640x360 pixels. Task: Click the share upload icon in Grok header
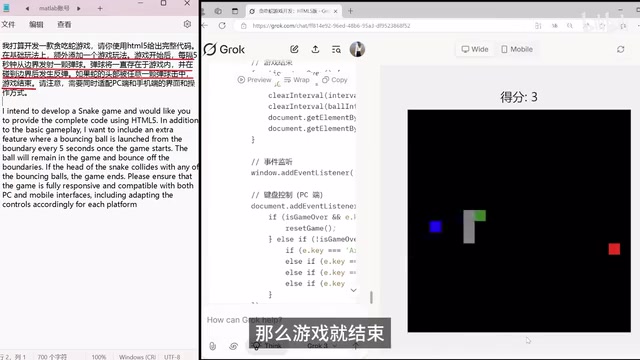coord(315,49)
